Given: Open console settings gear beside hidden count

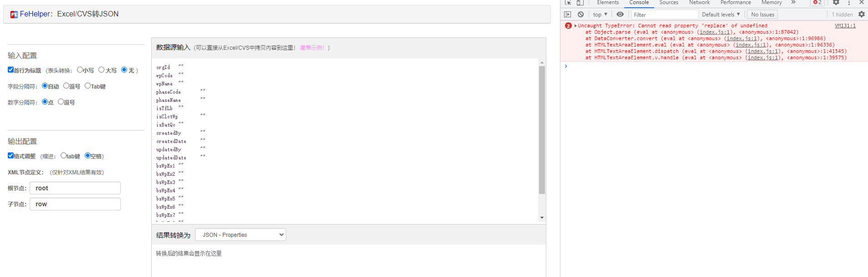Looking at the screenshot, I should coord(862,15).
